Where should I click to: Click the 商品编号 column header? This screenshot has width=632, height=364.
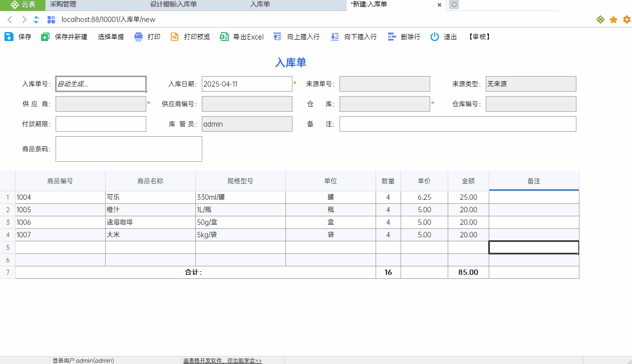[x=60, y=181]
